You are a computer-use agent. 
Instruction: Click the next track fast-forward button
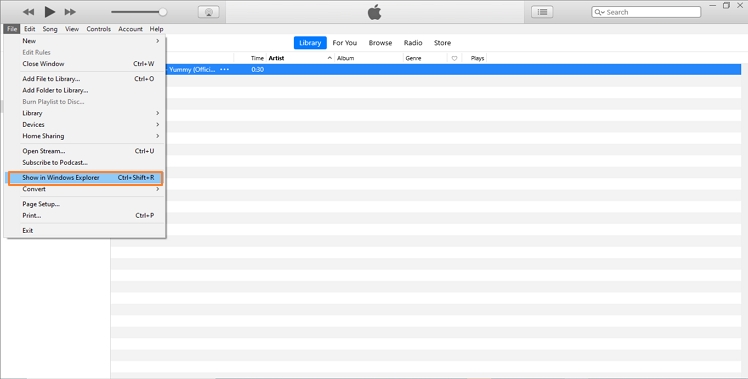coord(70,12)
